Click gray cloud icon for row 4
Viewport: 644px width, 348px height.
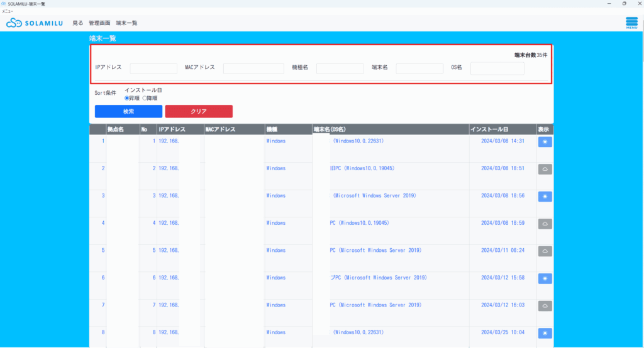(545, 224)
